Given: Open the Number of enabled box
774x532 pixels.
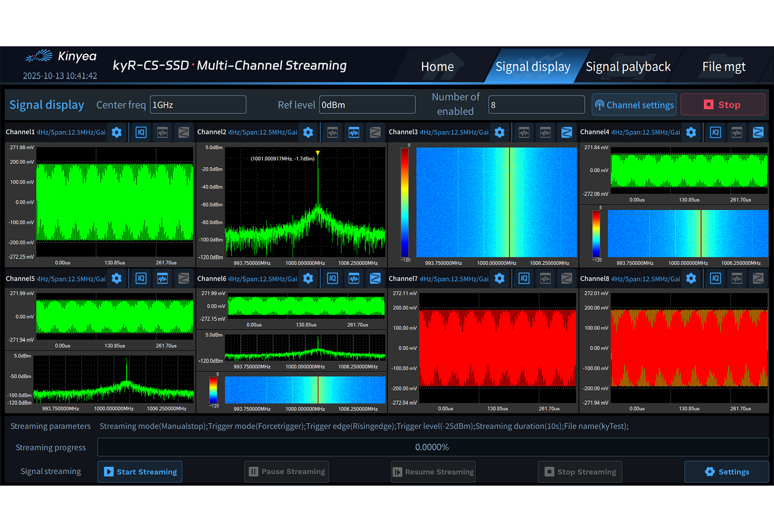Looking at the screenshot, I should [536, 105].
